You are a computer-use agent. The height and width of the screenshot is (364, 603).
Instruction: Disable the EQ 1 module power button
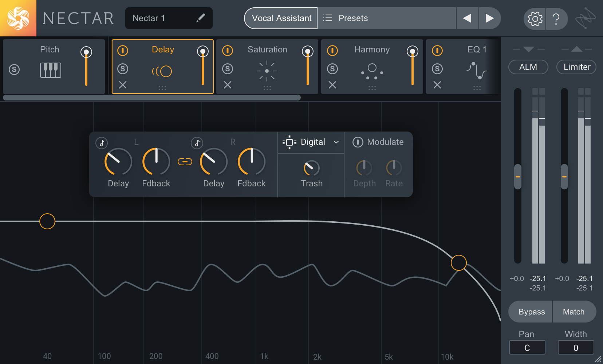(x=437, y=51)
